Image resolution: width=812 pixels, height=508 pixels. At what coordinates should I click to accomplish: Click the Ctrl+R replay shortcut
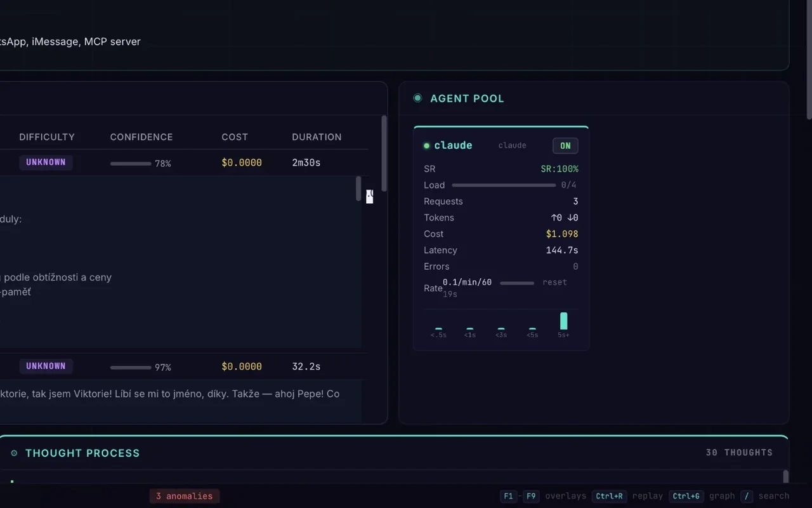click(610, 496)
